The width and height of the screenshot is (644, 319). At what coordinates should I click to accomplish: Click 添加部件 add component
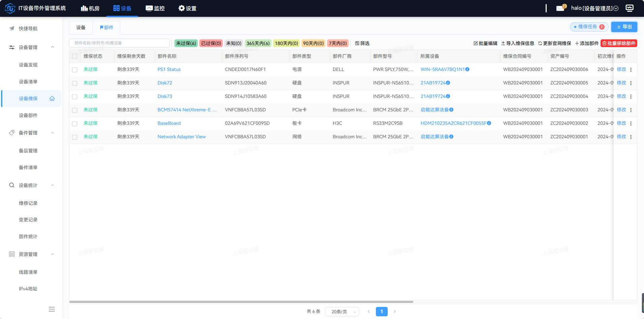click(x=587, y=43)
